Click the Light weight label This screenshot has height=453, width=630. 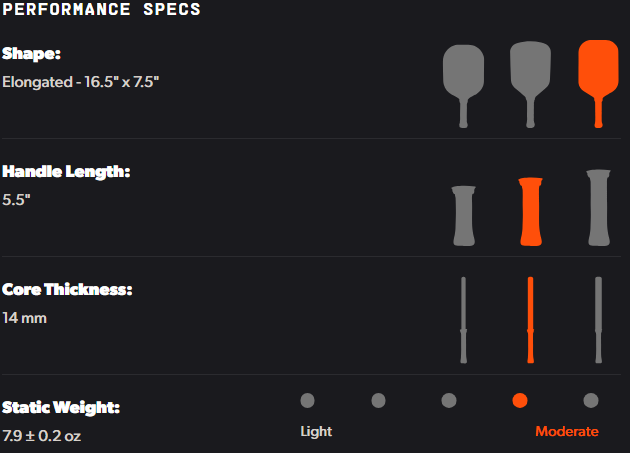(x=316, y=431)
